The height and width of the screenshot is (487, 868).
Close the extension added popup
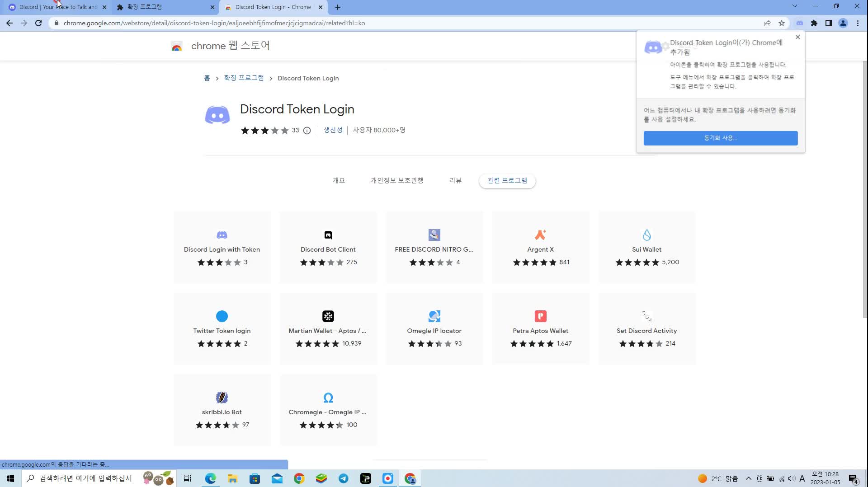click(797, 37)
